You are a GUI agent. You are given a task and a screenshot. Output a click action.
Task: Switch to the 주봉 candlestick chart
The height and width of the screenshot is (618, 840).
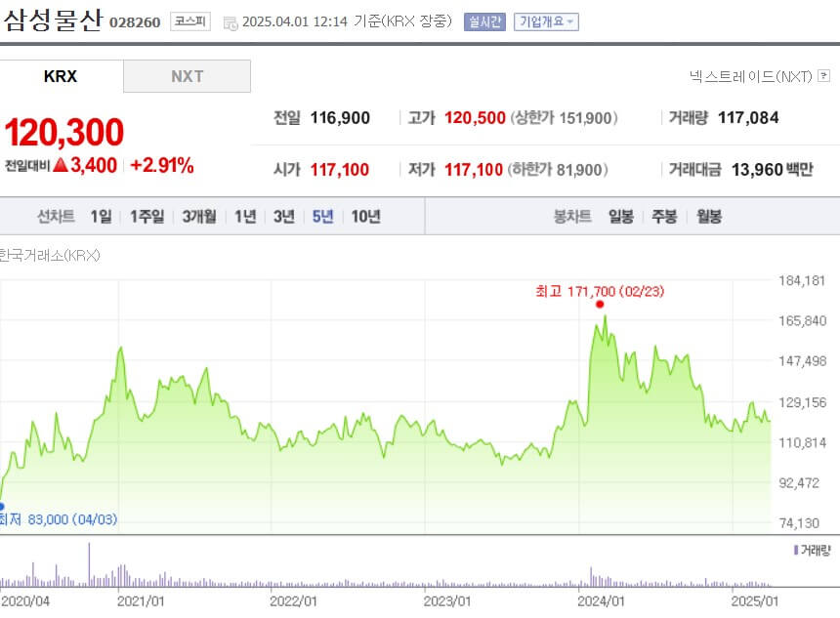[664, 217]
